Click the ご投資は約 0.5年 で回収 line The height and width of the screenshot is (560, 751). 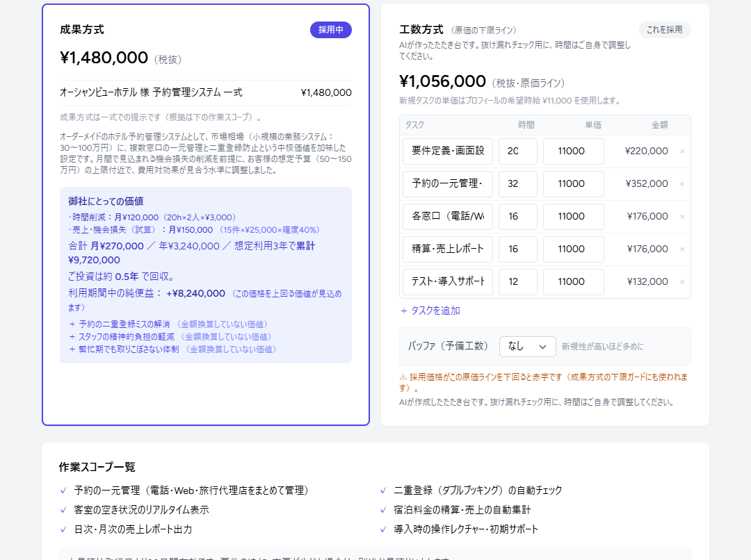click(122, 277)
